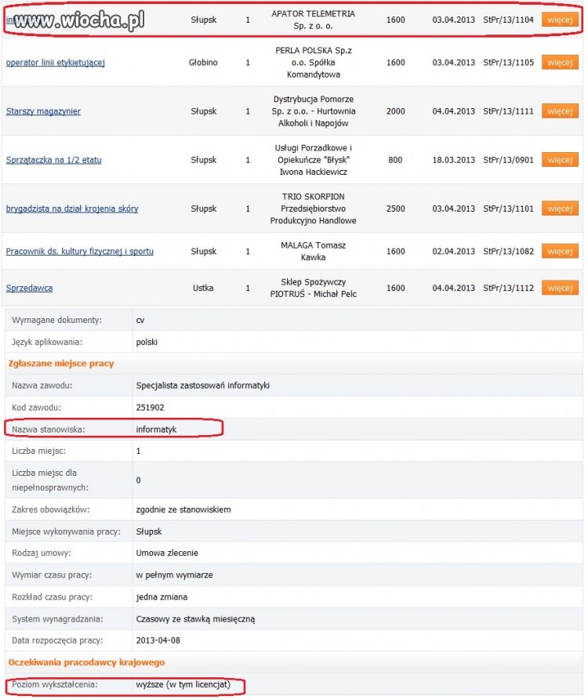Click 'Oczekiwania pracodawcy krajowego' section header
The width and height of the screenshot is (588, 700).
86,662
